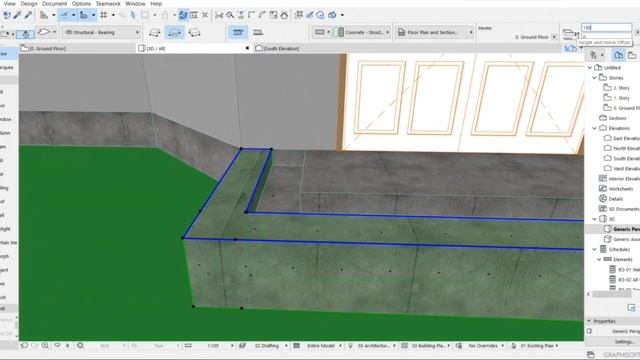640x360 pixels.
Task: Select the first reference plane option icon
Action: coord(238,32)
